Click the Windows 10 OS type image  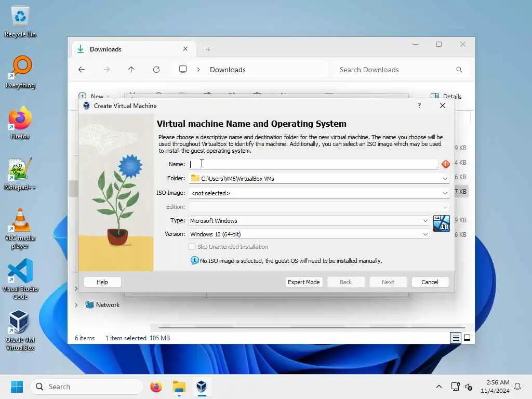click(442, 223)
